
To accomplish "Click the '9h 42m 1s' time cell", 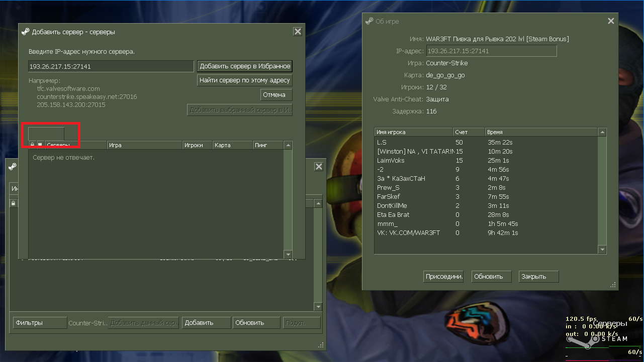I will [x=503, y=233].
